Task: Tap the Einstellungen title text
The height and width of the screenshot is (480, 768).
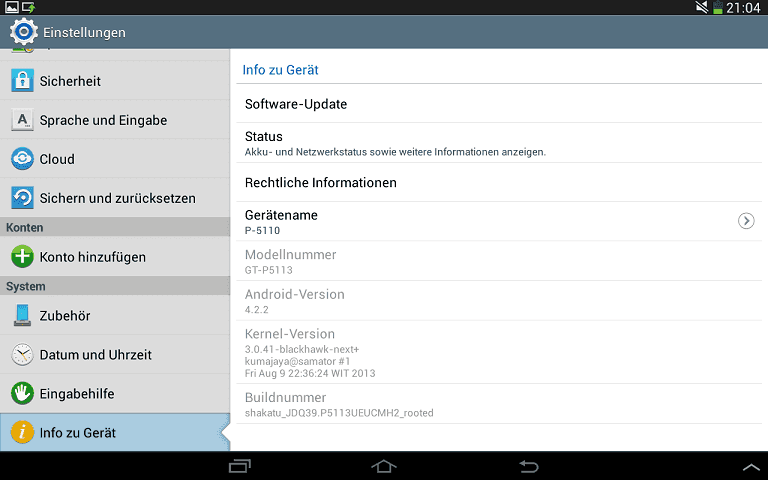Action: (84, 32)
